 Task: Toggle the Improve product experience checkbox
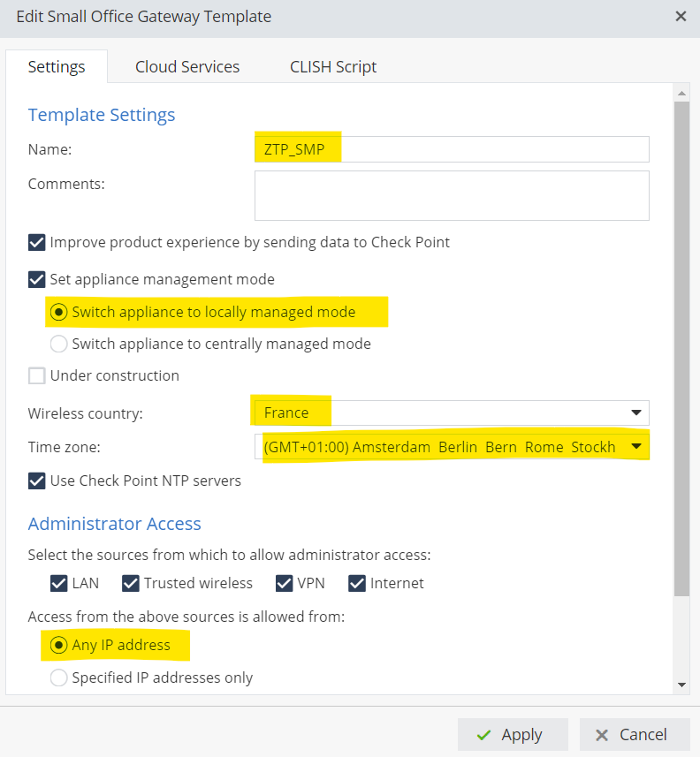[x=37, y=242]
